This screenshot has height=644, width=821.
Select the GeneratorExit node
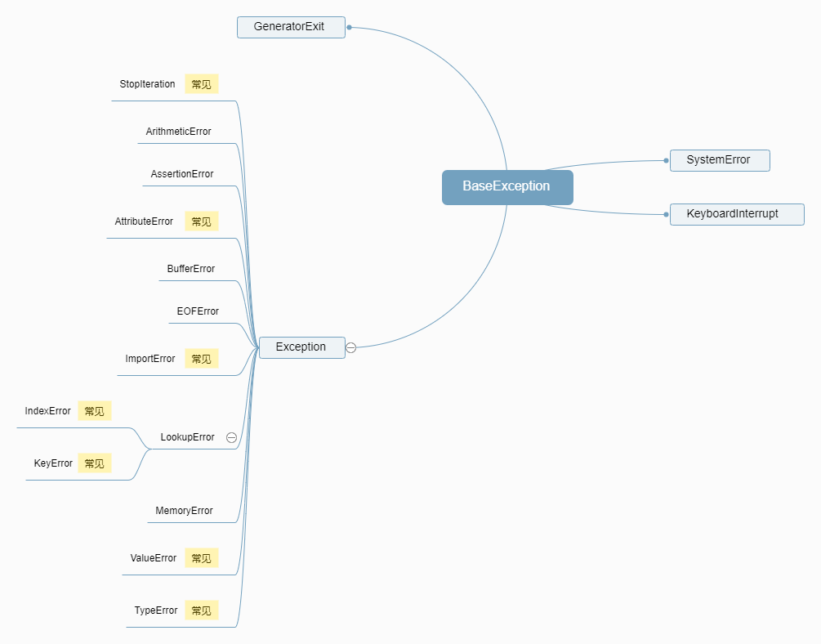click(x=290, y=27)
